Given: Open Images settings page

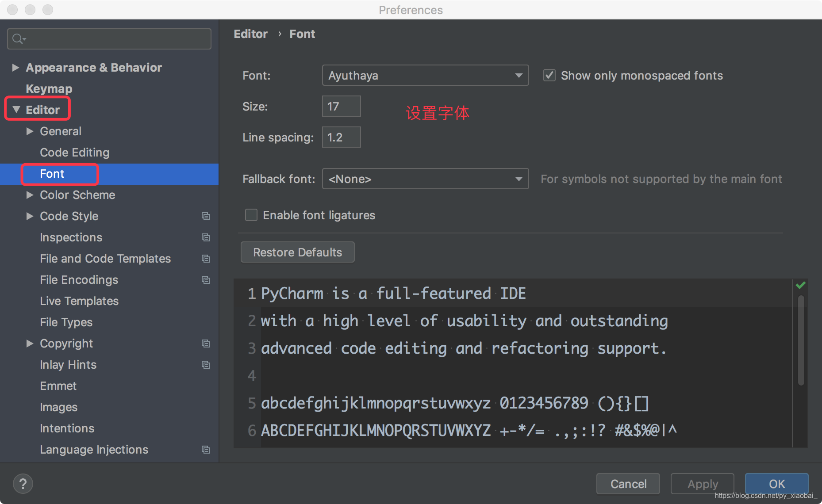Looking at the screenshot, I should coord(58,407).
